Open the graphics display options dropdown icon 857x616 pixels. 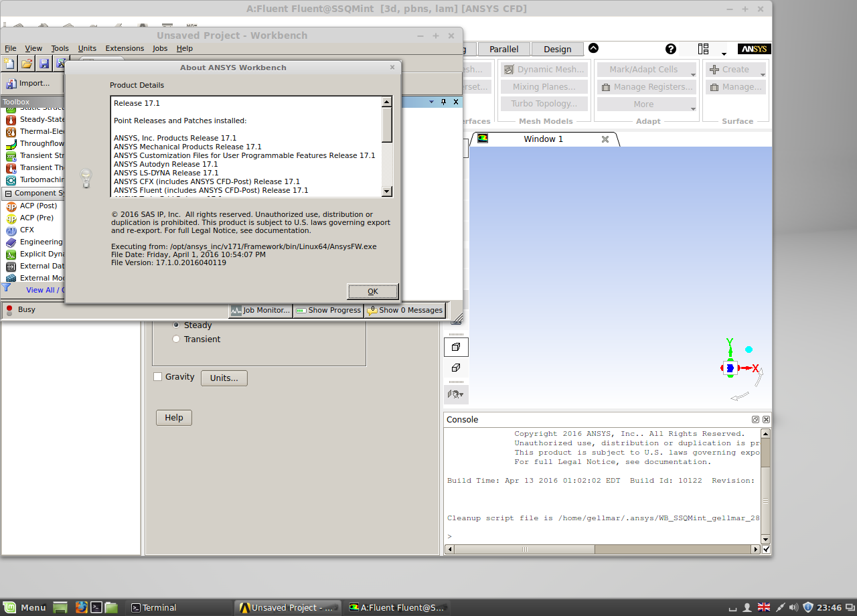click(456, 394)
